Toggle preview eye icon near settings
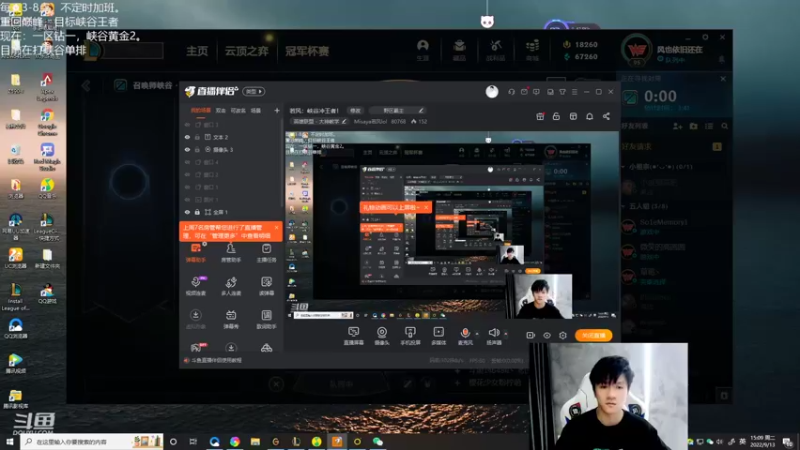The image size is (800, 450). tap(547, 335)
